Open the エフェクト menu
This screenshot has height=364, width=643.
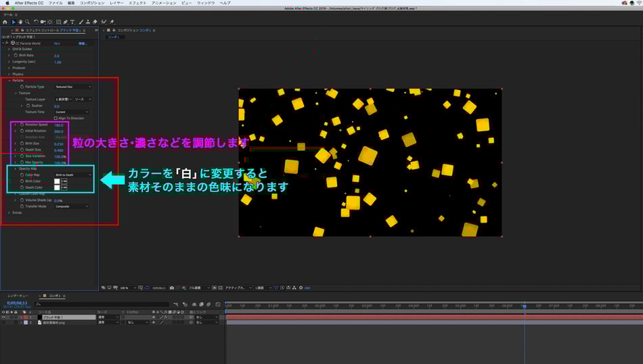coord(137,3)
